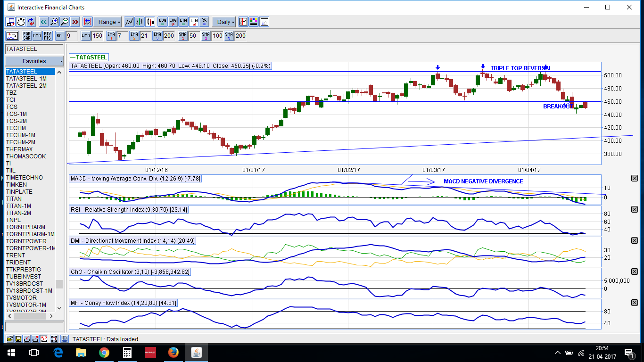Close the Chaikin Oscillator panel
644x362 pixels.
point(634,271)
